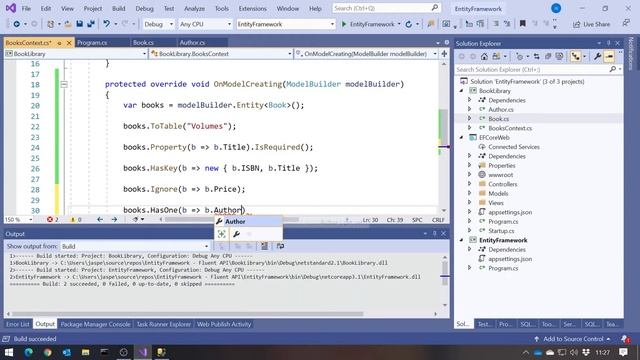
Task: Click the IntelliSense property wrench filter icon
Action: (x=236, y=234)
